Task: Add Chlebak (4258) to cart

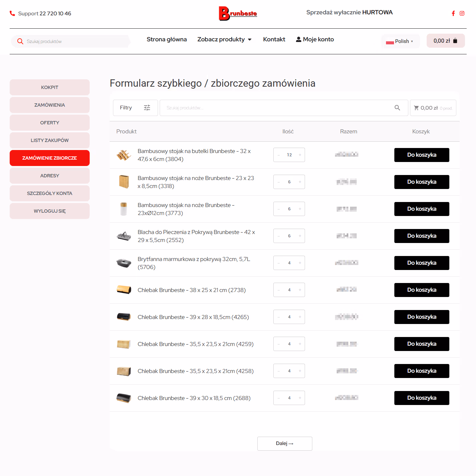Action: pos(422,371)
